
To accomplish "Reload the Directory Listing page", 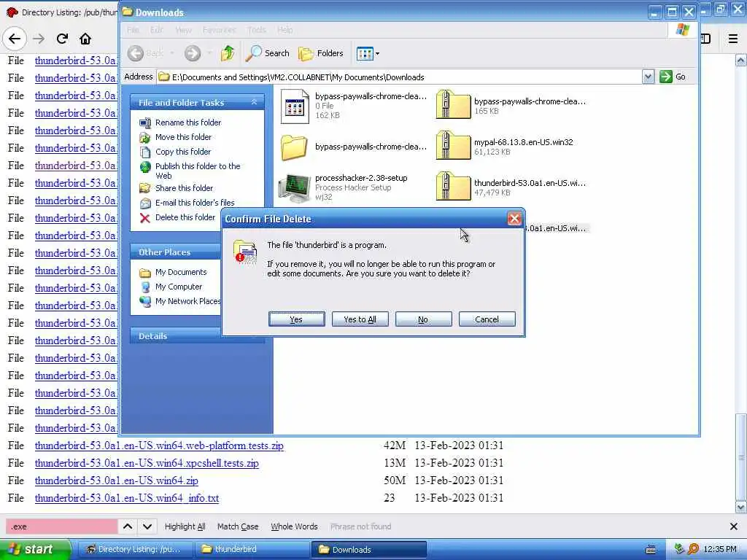I will pos(62,39).
